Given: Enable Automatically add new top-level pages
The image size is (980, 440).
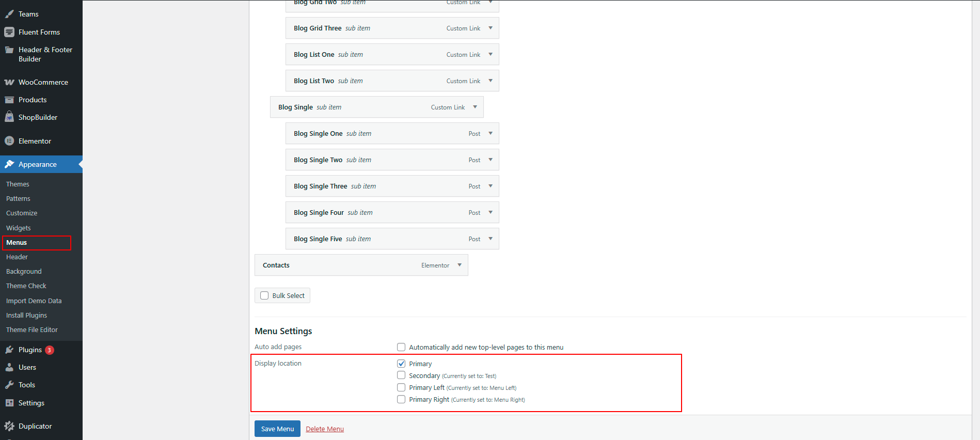Looking at the screenshot, I should point(401,347).
